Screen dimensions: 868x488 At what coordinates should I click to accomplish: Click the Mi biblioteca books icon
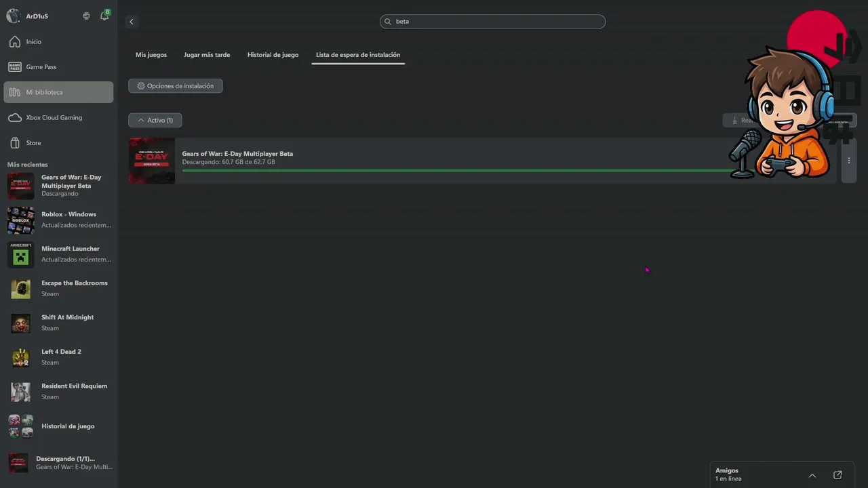(14, 92)
